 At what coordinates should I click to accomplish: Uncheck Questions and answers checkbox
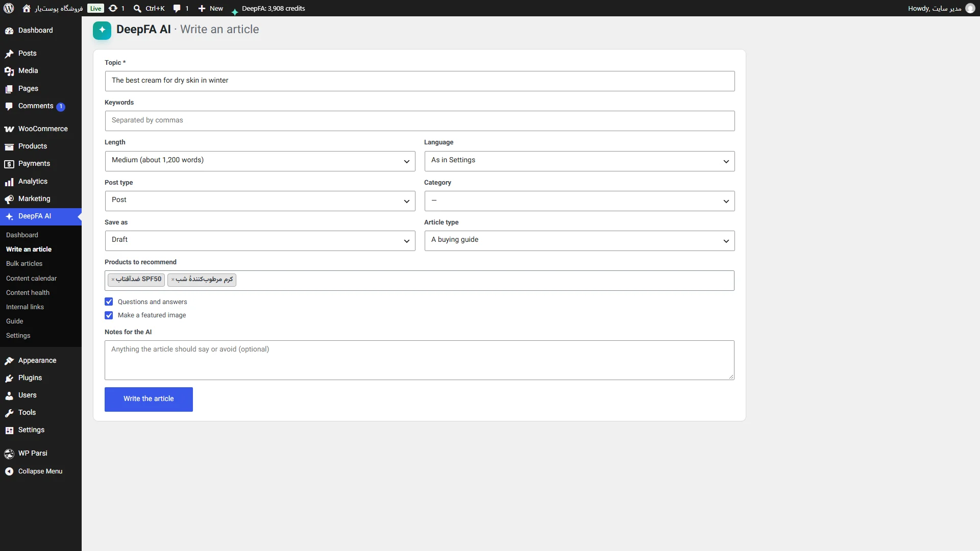(109, 302)
